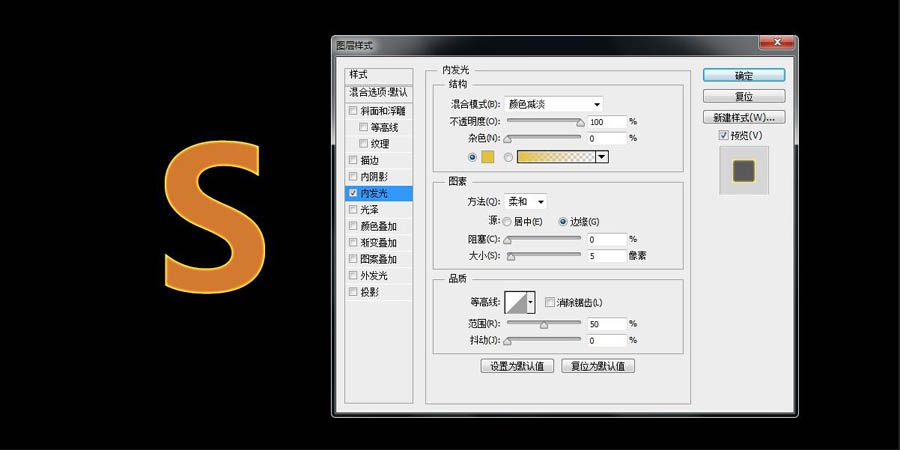Image resolution: width=900 pixels, height=450 pixels.
Task: Open the 混合模式 blend mode dropdown
Action: [x=554, y=104]
